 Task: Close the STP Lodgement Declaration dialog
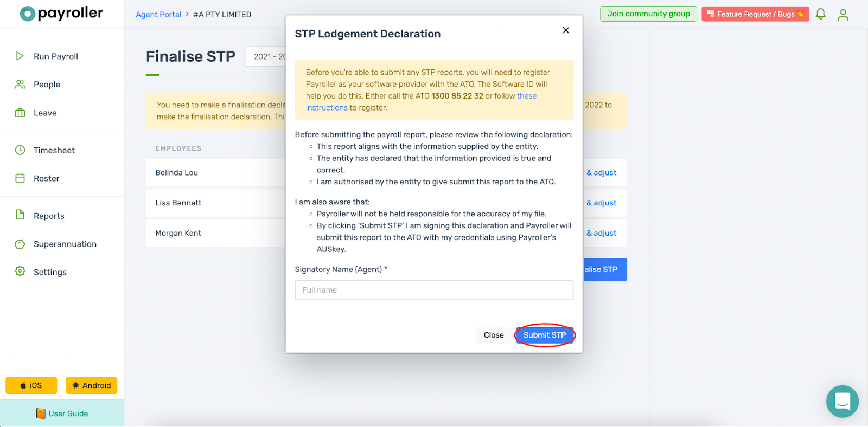[x=566, y=30]
